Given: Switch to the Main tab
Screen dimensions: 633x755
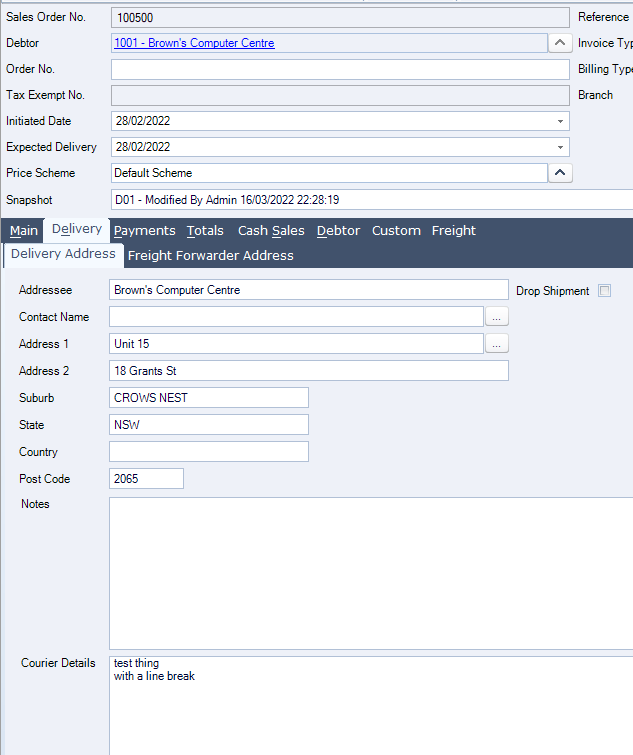Looking at the screenshot, I should pos(24,231).
